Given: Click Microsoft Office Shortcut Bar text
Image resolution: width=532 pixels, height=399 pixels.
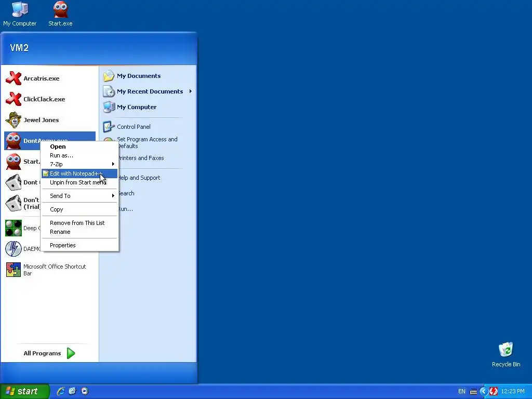Looking at the screenshot, I should tap(55, 270).
